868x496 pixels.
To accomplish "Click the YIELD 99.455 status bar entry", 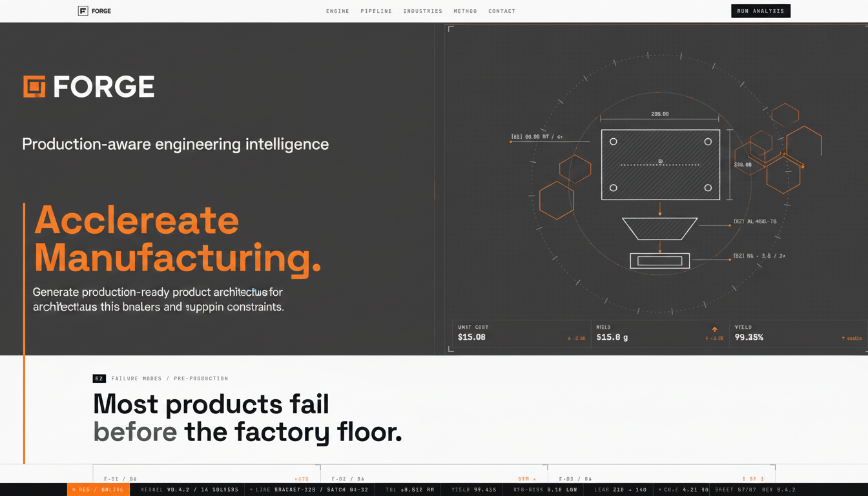I will pos(474,490).
